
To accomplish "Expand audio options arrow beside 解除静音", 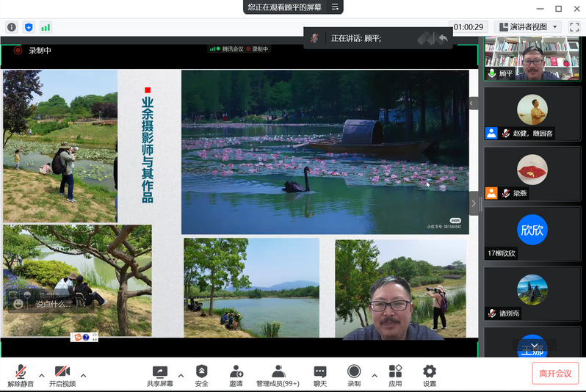I will click(41, 376).
